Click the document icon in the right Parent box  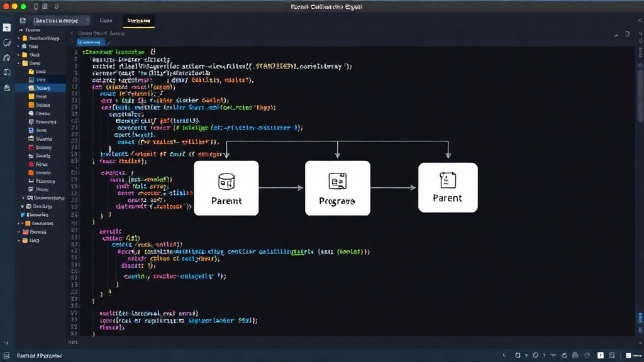pyautogui.click(x=448, y=180)
